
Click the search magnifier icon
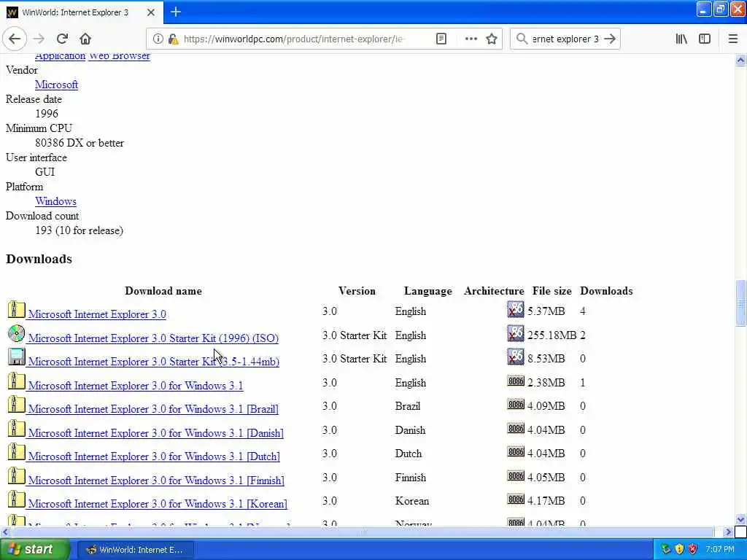tap(522, 39)
